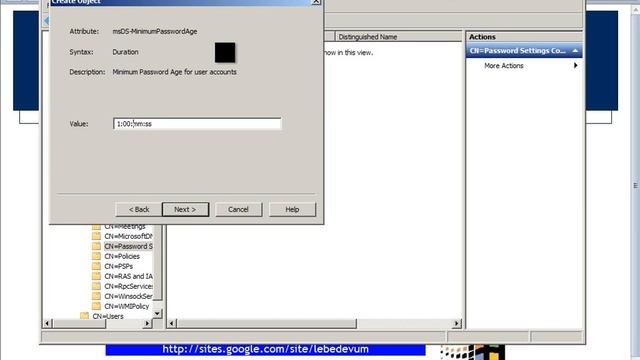
Task: Open the sites.google.com/site/lebedevum link
Action: (265, 349)
